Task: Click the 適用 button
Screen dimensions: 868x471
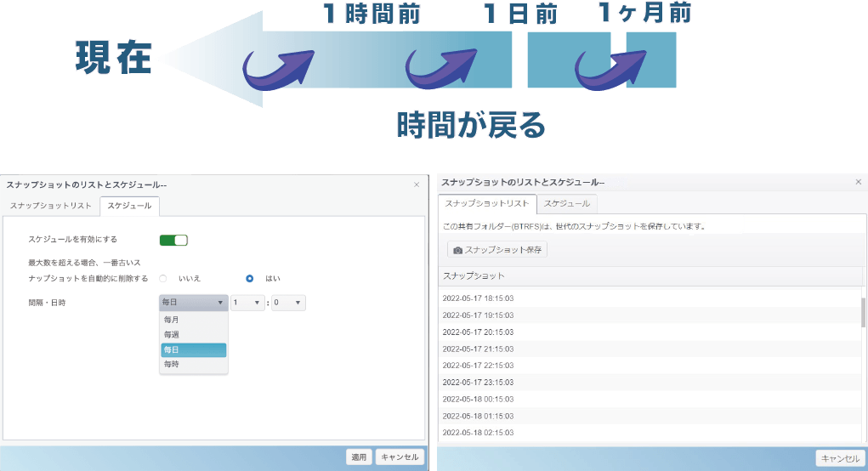Action: pyautogui.click(x=359, y=457)
